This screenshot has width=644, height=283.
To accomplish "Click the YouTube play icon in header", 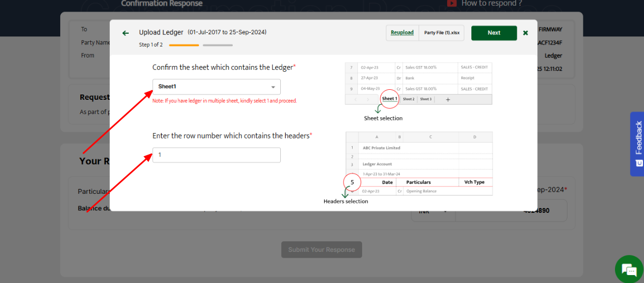I will pos(452,3).
